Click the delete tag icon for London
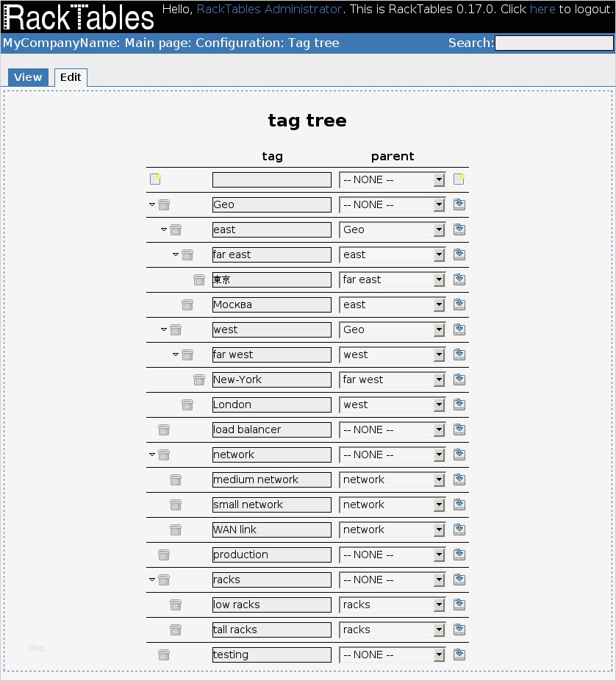Viewport: 616px width, 681px height. point(187,404)
